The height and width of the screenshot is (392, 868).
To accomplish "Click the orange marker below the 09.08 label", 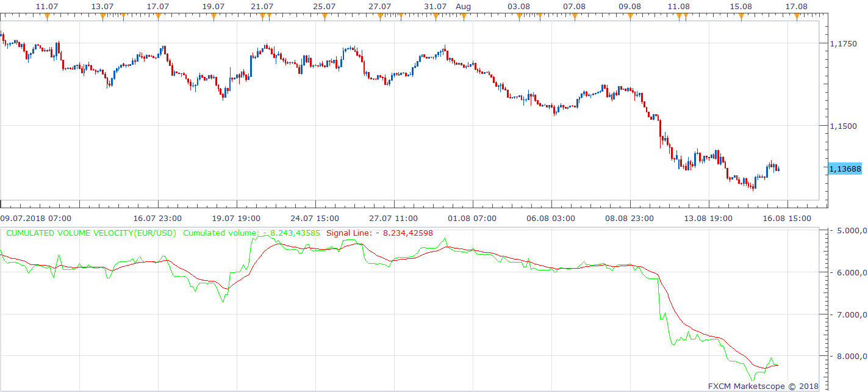I will (630, 16).
